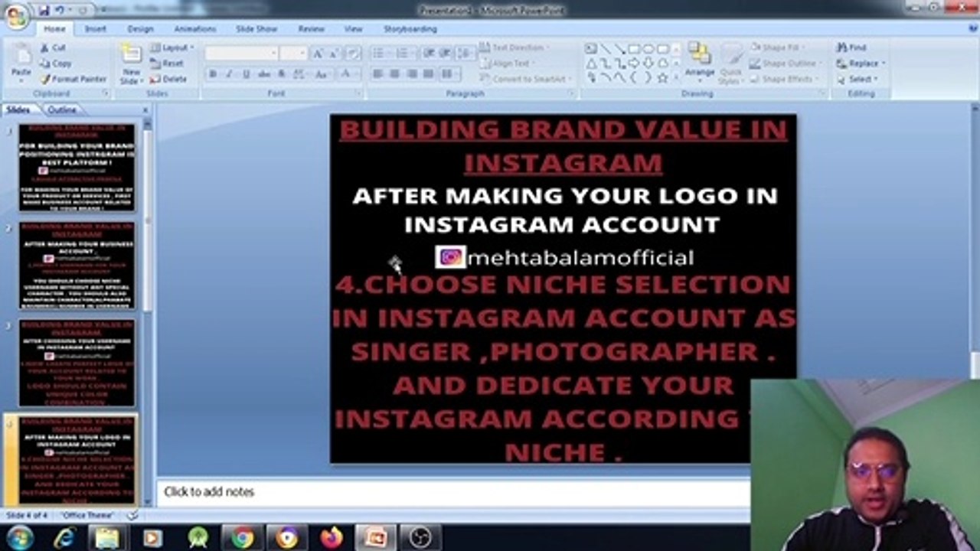Switch to the Outline pane tab
Image resolution: width=980 pixels, height=551 pixels.
(63, 109)
